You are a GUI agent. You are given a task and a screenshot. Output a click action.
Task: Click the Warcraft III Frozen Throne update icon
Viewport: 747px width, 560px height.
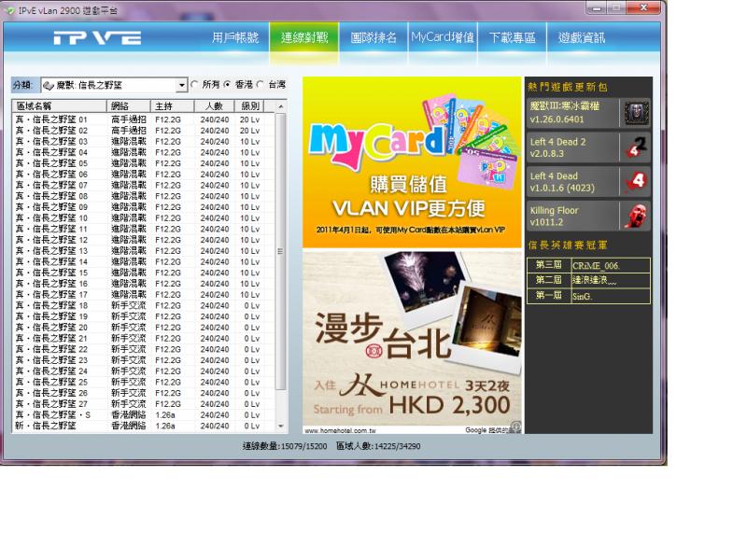pos(637,113)
